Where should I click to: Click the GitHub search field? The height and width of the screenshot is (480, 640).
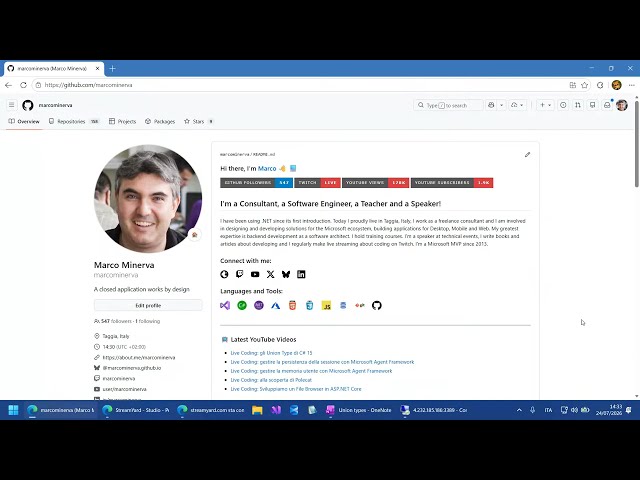point(448,105)
